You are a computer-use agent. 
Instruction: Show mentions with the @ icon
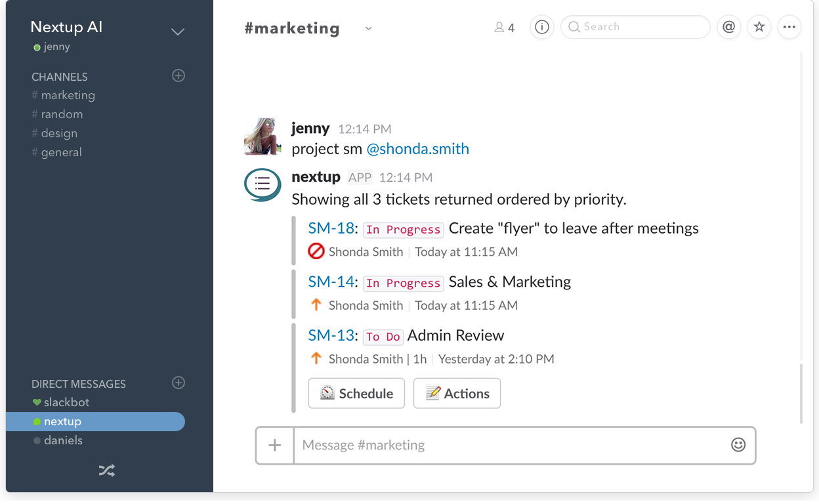[728, 27]
